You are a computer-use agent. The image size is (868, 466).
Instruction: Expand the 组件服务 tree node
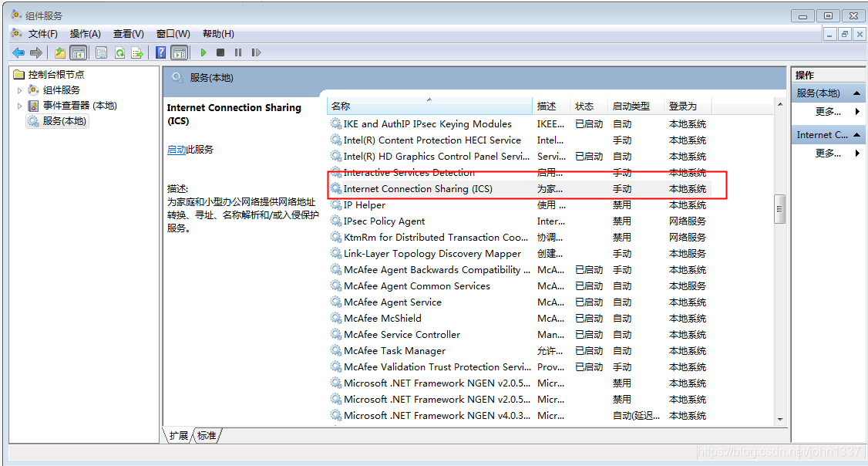coord(18,89)
